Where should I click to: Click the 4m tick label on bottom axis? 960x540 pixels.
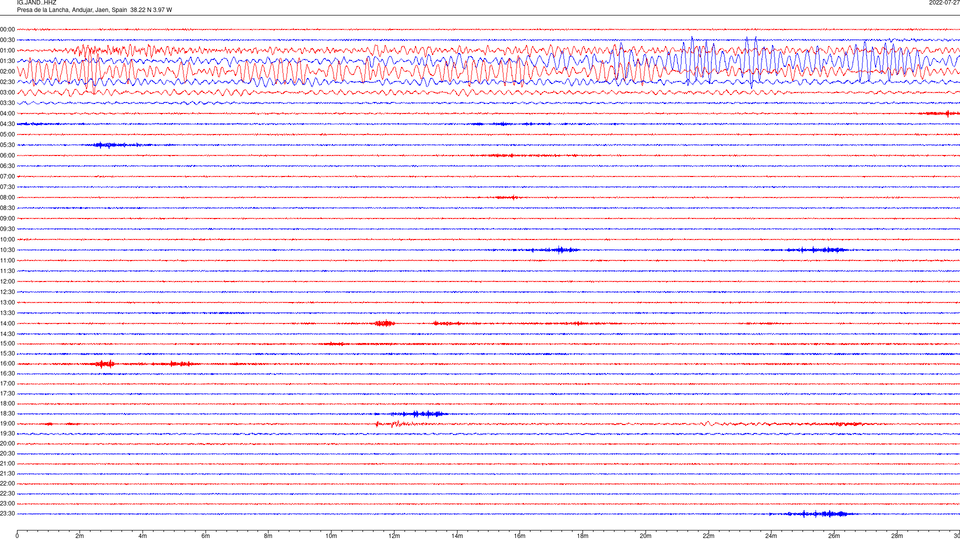coord(143,536)
